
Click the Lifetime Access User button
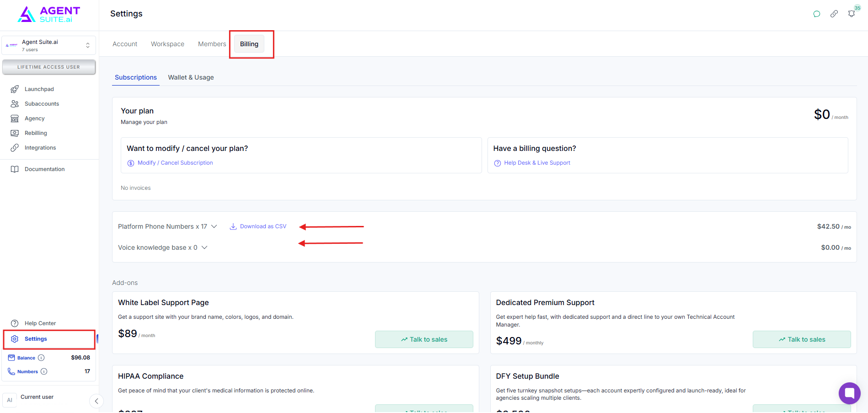(x=49, y=67)
